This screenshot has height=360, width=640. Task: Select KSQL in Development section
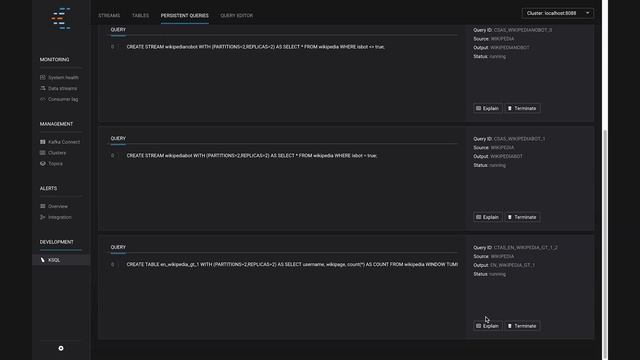61,260
